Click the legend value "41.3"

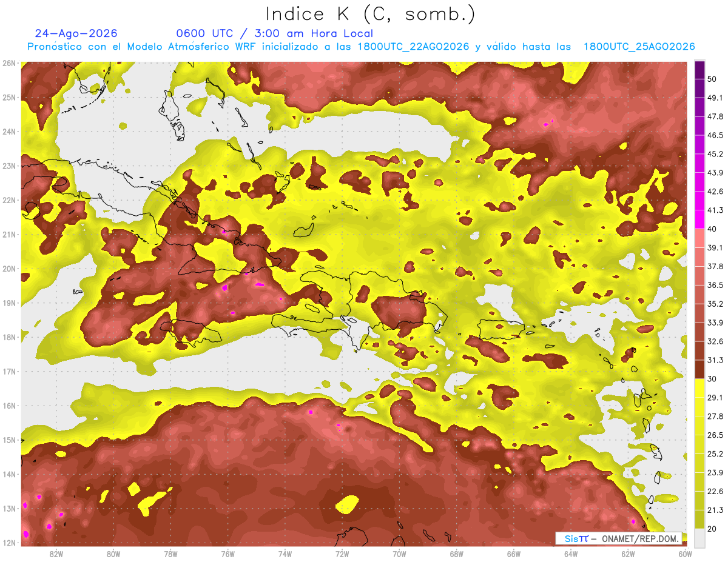(x=715, y=210)
